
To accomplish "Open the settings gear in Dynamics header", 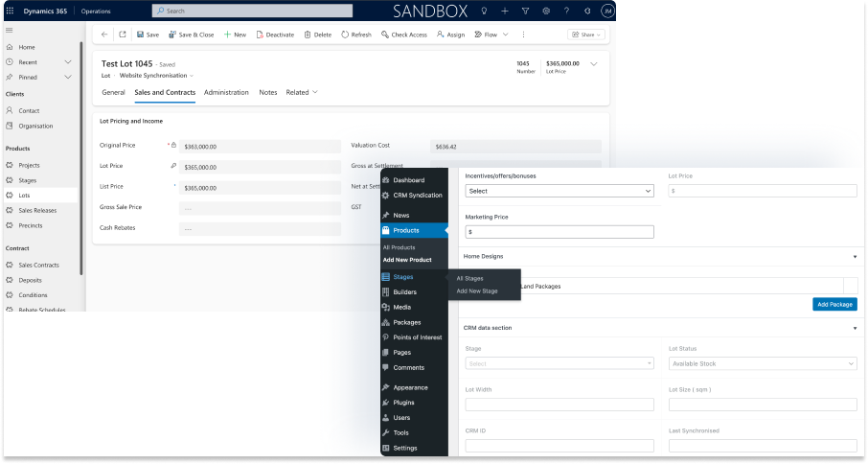I will pos(546,11).
